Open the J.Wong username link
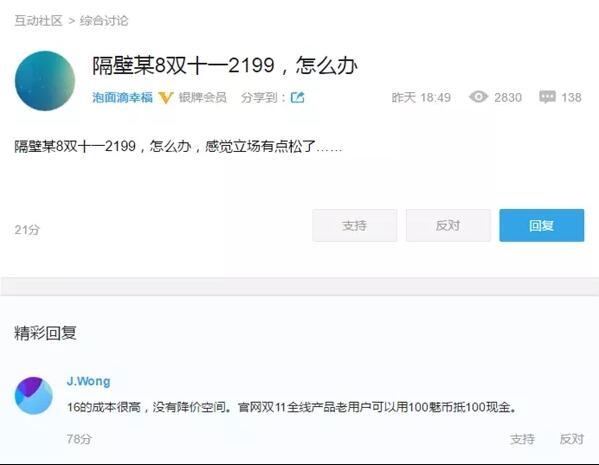 (89, 381)
